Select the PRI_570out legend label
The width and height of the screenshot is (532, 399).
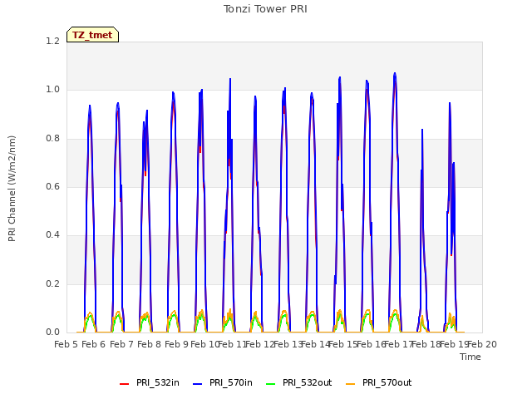tap(387, 382)
